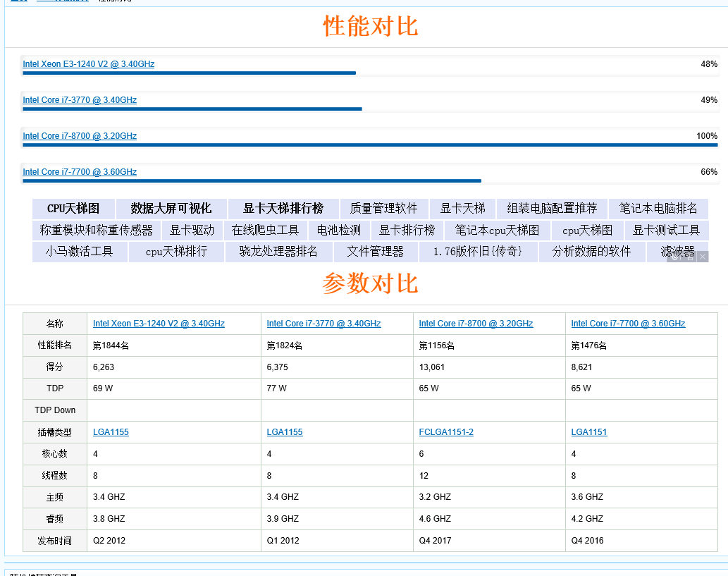
Task: Open Intel Xeon E3-1240 V2 link above performance bar
Action: pyautogui.click(x=89, y=64)
